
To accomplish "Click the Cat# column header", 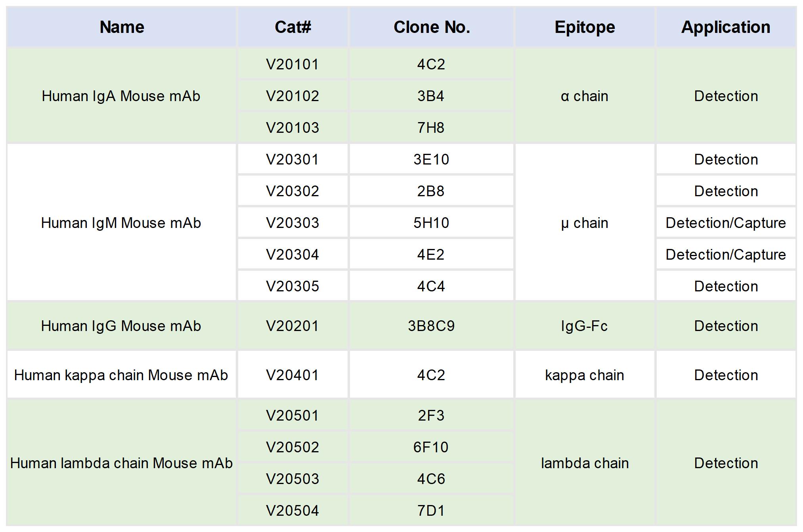I will [x=293, y=27].
